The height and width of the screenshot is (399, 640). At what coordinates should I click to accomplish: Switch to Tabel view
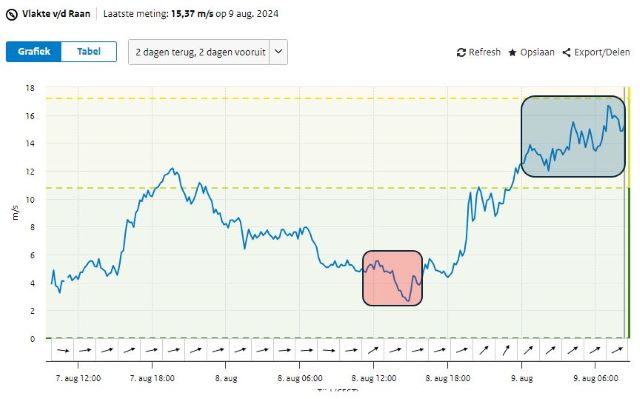(x=89, y=51)
